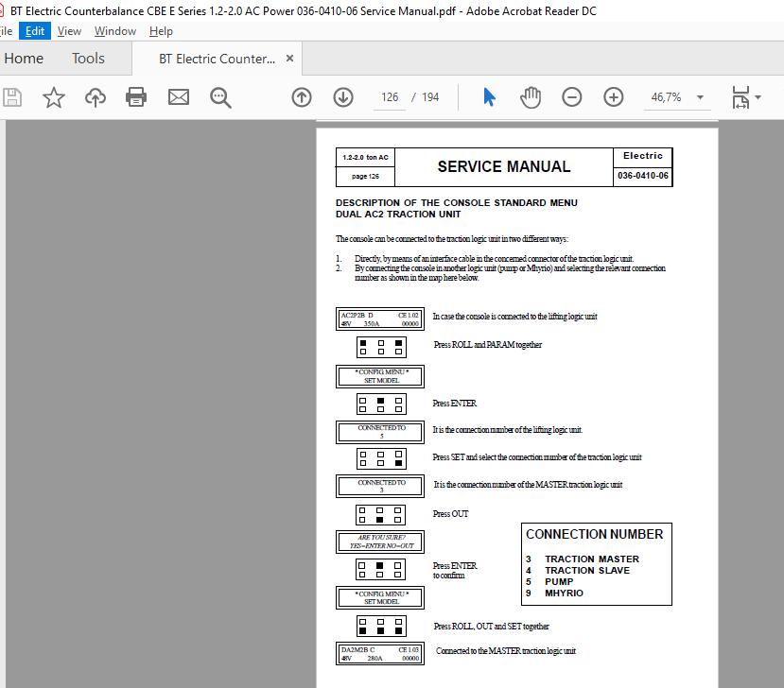Print the document with printer icon
The height and width of the screenshot is (688, 784).
point(136,97)
